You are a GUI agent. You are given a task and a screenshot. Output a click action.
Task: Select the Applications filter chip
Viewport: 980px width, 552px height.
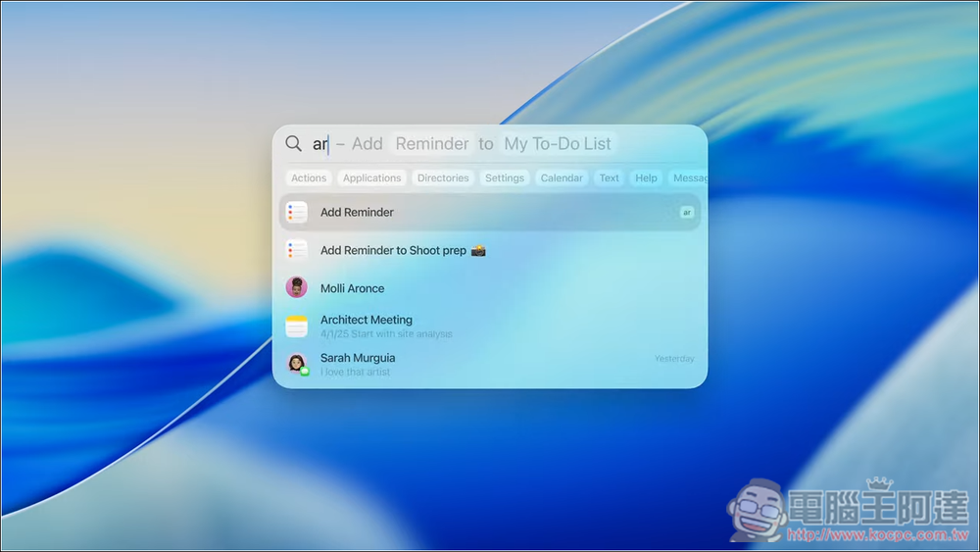click(371, 178)
